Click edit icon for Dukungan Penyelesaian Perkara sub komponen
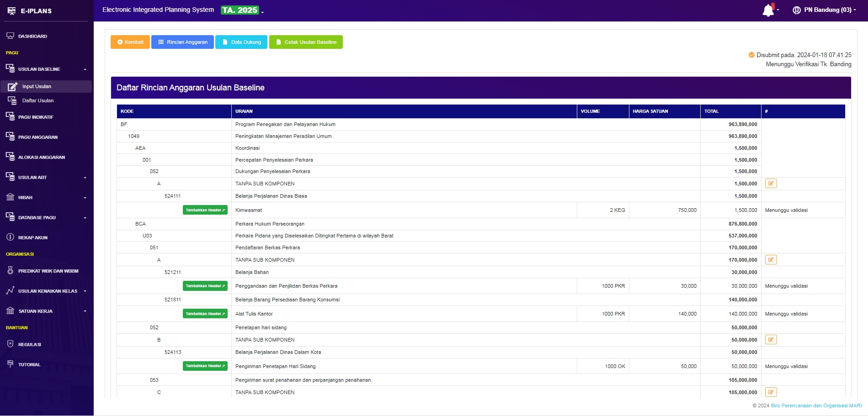Viewport: 868px width, 416px height. click(771, 184)
